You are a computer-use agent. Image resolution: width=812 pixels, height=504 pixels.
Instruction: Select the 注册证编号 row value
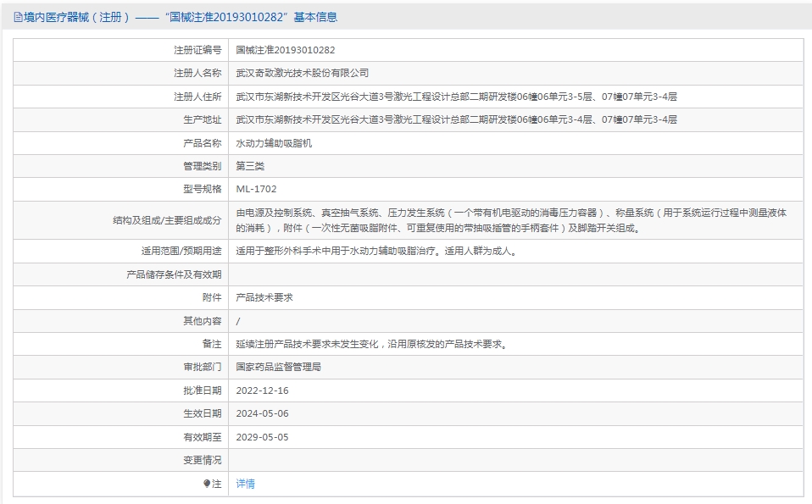285,50
